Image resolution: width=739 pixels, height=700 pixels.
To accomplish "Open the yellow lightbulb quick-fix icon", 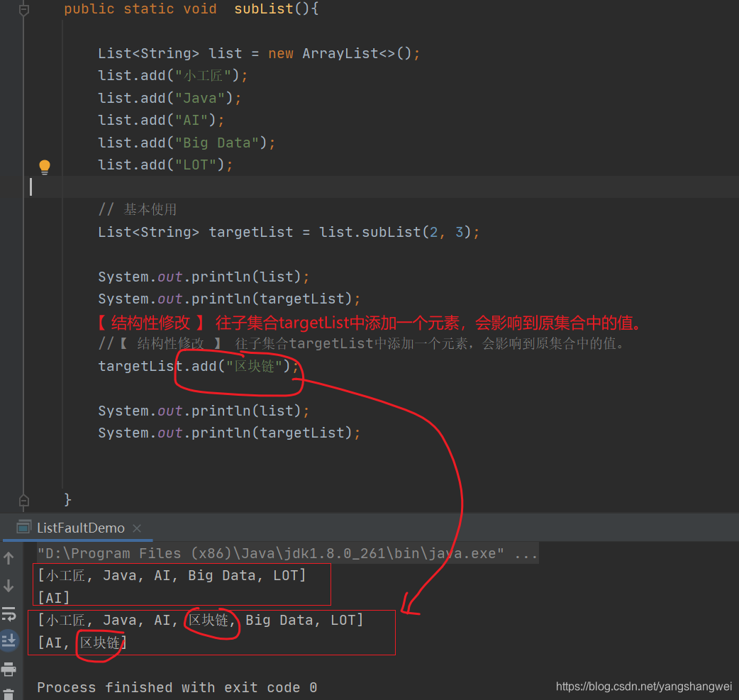I will coord(44,167).
